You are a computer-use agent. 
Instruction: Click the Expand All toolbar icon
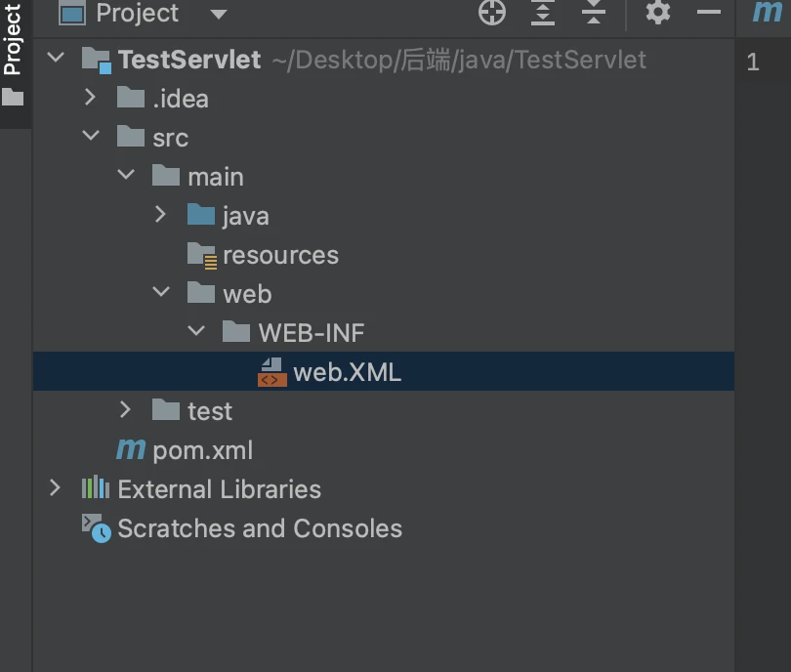pyautogui.click(x=543, y=12)
